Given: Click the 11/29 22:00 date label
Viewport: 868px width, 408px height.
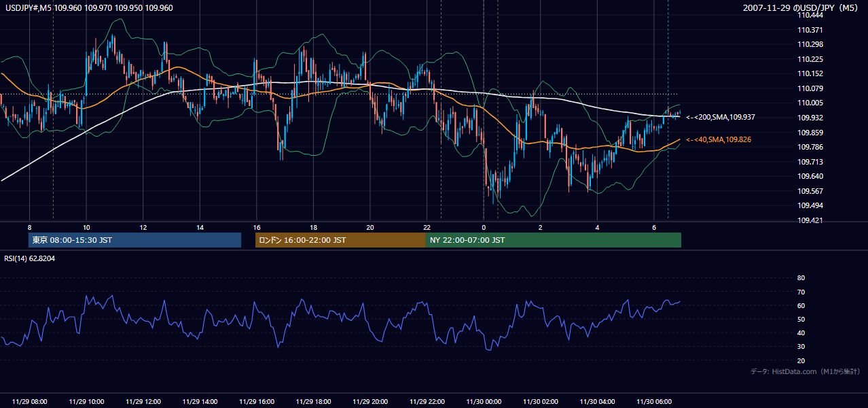Looking at the screenshot, I should click(x=427, y=402).
